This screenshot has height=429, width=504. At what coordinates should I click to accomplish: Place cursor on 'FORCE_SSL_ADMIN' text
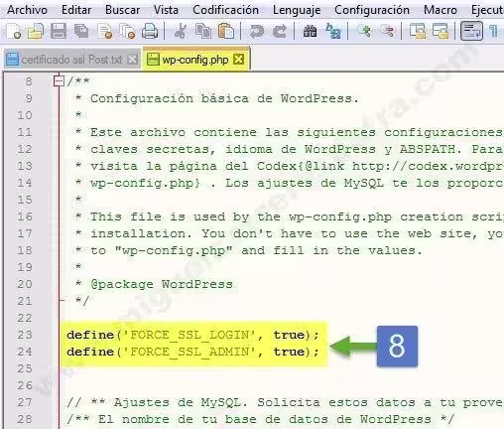pyautogui.click(x=189, y=352)
